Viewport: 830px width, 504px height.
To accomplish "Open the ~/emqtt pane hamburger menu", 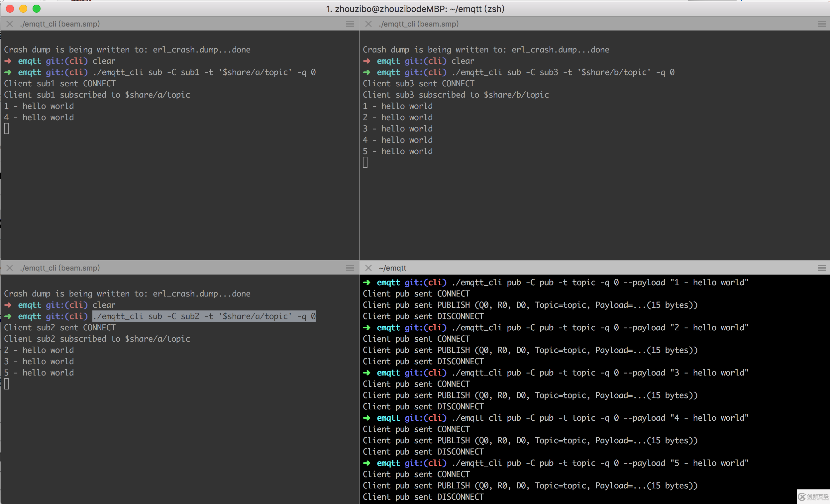I will (x=822, y=268).
